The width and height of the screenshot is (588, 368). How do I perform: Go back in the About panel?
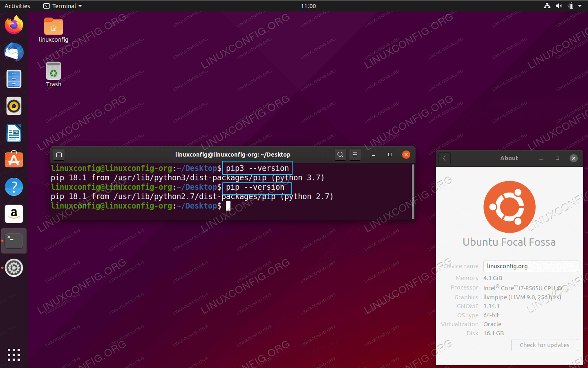pos(445,158)
